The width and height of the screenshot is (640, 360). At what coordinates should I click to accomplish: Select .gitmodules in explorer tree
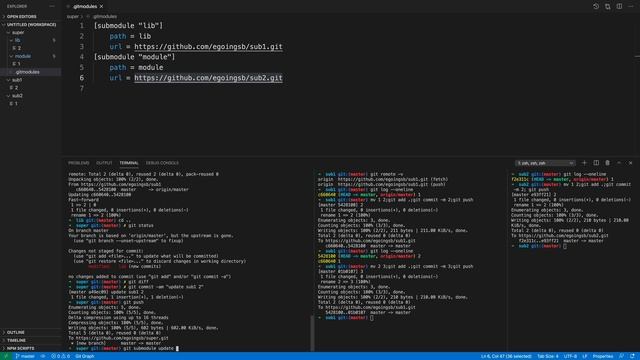pyautogui.click(x=31, y=72)
